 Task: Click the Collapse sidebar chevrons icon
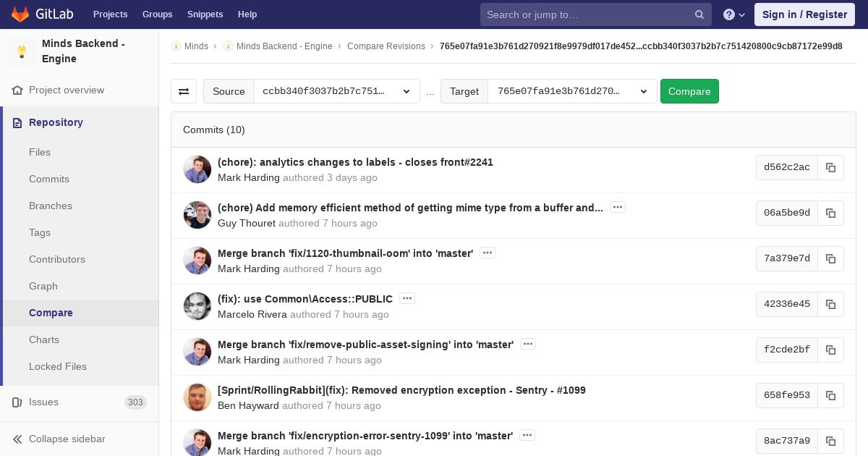click(x=17, y=439)
